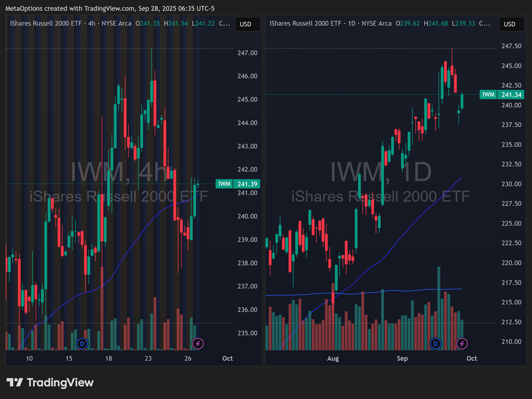Click the 4h open value O241.35
Image resolution: width=532 pixels, height=399 pixels.
tap(148, 23)
